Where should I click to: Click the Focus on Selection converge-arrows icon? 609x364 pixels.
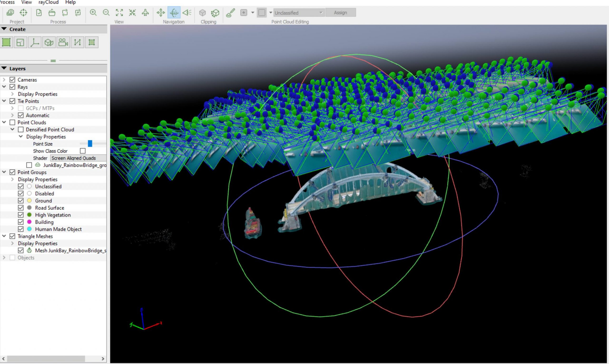pos(132,13)
